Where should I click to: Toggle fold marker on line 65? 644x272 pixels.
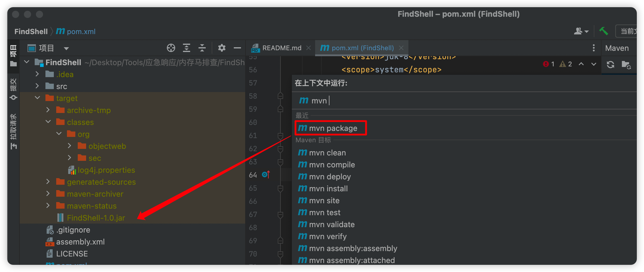280,188
